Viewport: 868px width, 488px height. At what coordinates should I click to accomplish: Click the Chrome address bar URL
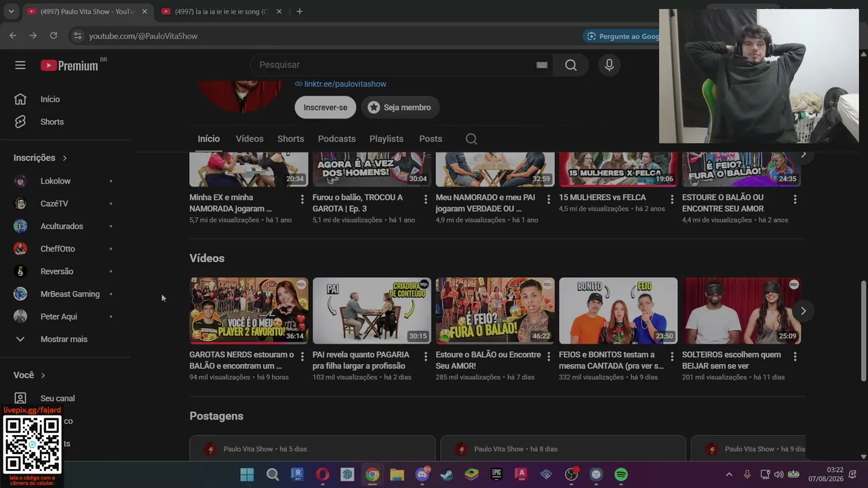point(143,36)
